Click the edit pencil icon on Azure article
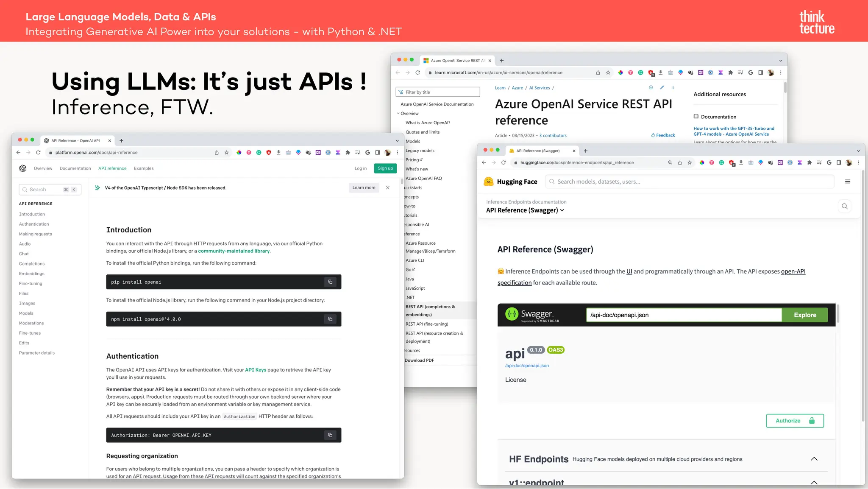 click(662, 87)
